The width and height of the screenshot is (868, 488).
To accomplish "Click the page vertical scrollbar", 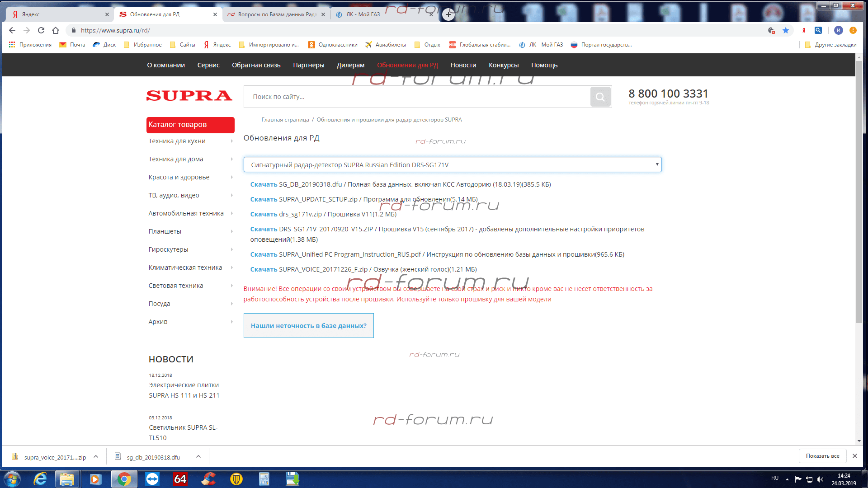I will pos(859,192).
